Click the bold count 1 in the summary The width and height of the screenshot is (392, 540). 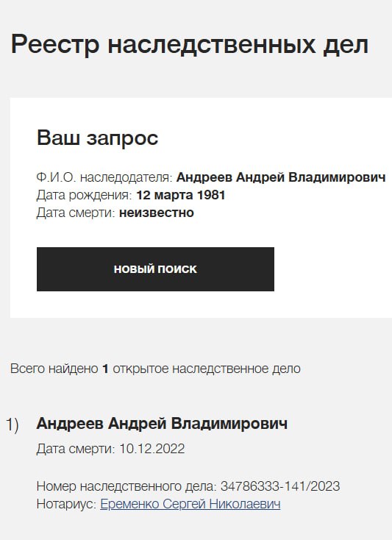(x=105, y=369)
